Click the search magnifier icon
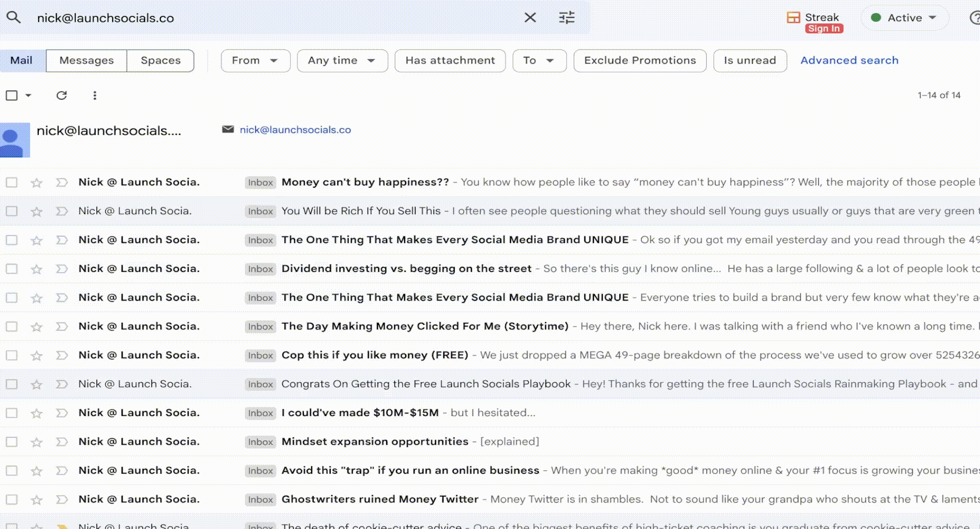 pyautogui.click(x=14, y=18)
